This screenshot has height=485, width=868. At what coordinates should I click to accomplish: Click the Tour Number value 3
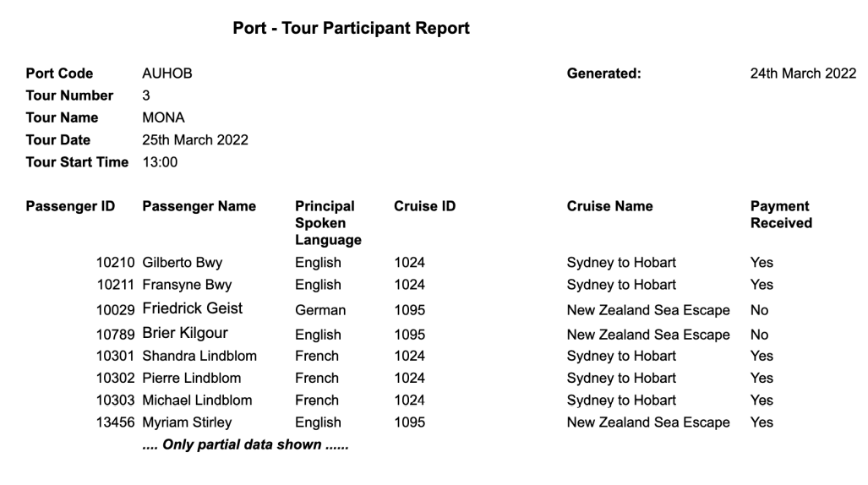(x=146, y=95)
